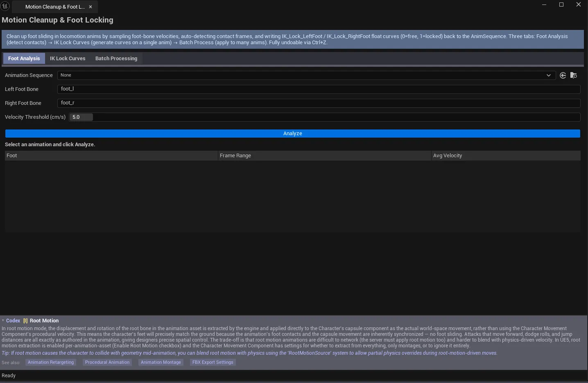Open the IK Lock Curves tab
This screenshot has height=383, width=588.
coord(68,59)
